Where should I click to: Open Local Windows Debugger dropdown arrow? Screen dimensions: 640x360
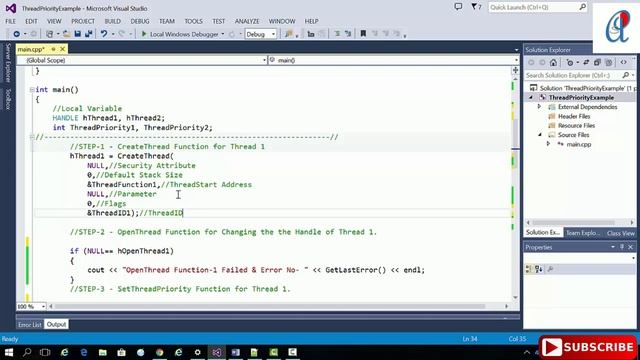pyautogui.click(x=223, y=34)
